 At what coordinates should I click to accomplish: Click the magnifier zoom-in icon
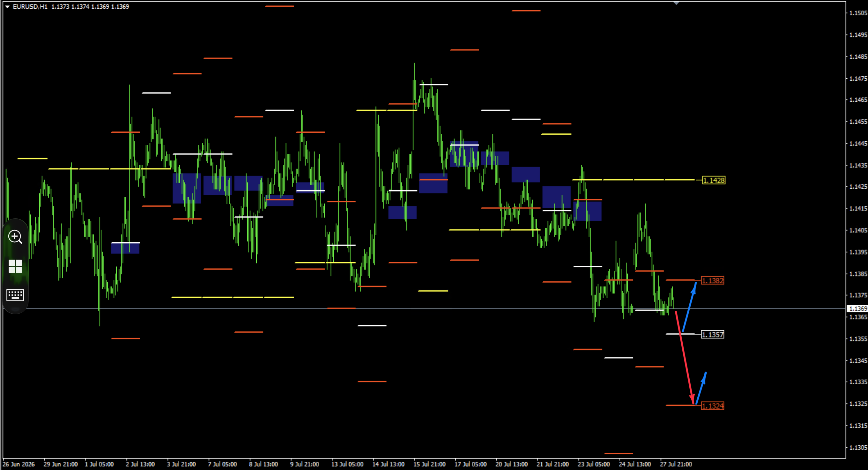pos(15,237)
